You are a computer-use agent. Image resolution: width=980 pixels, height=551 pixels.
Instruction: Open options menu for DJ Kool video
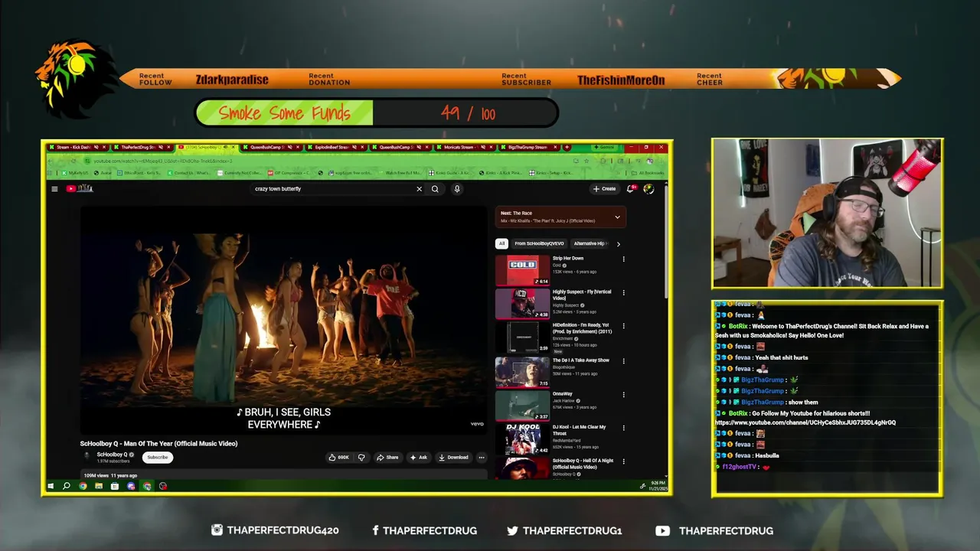623,429
